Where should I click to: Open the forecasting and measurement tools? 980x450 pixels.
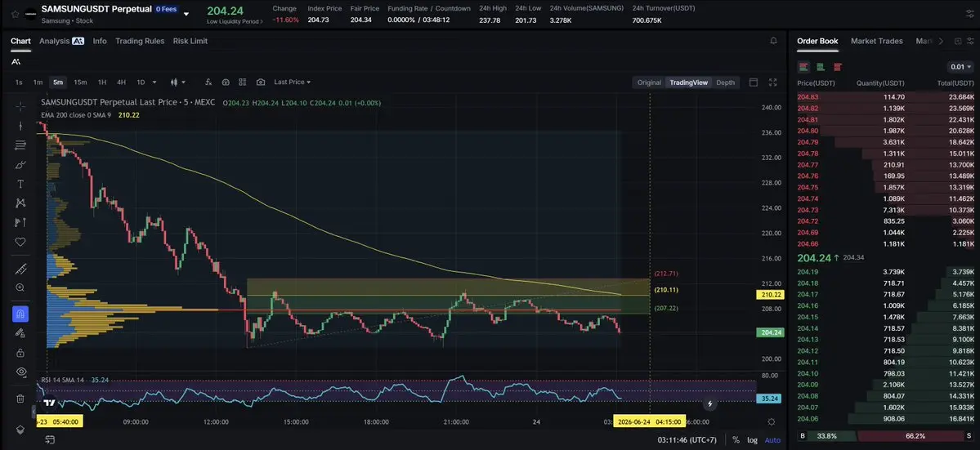20,222
